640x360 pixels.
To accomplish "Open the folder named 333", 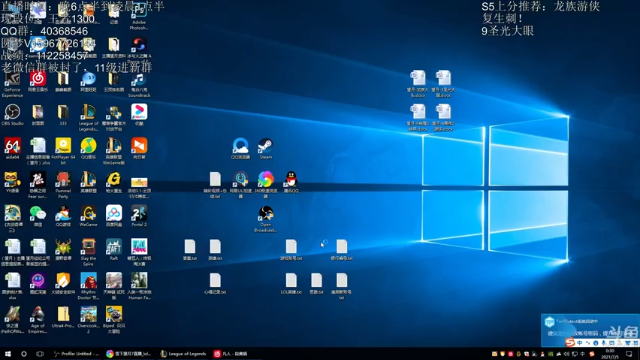I will (x=63, y=115).
